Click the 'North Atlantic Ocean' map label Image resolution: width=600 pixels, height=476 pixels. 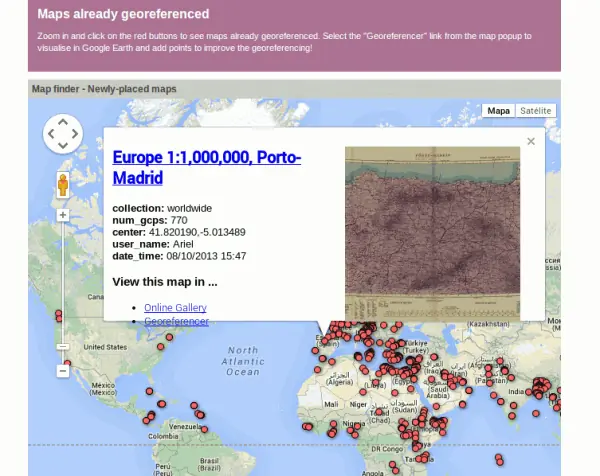(x=243, y=361)
